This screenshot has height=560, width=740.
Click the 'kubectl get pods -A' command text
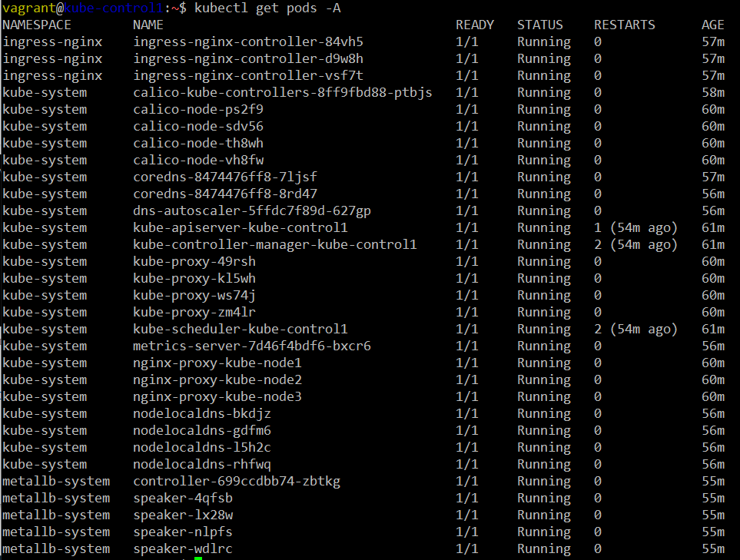point(267,8)
